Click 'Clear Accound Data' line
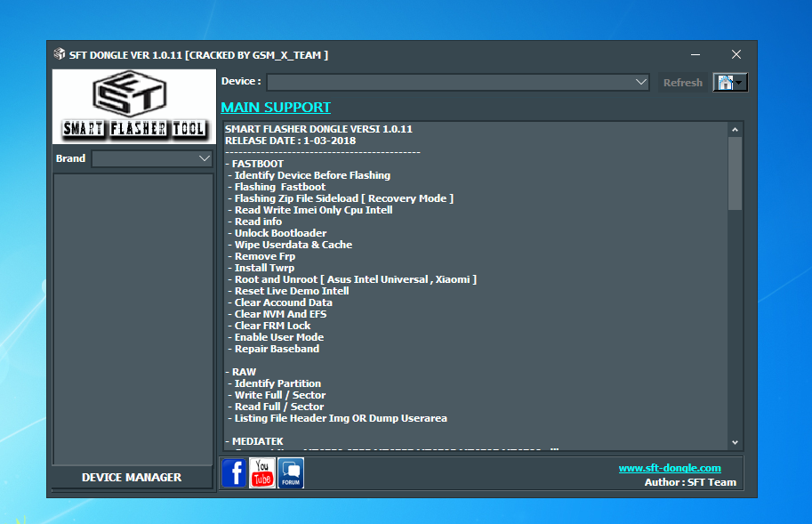This screenshot has width=812, height=524. pos(279,302)
